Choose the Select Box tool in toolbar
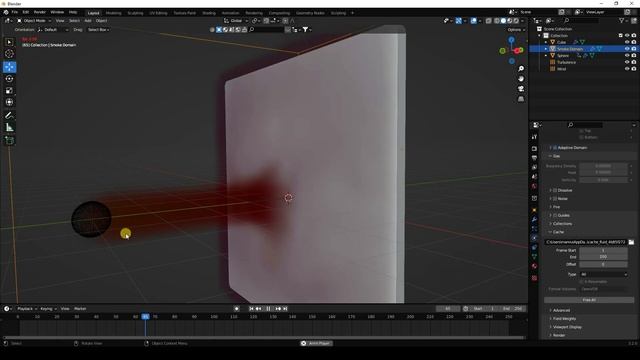The image size is (640, 360). (x=9, y=42)
